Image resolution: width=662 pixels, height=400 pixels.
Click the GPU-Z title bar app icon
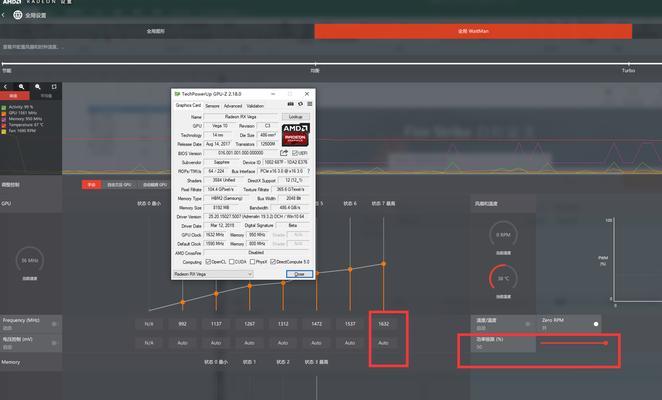[177, 94]
